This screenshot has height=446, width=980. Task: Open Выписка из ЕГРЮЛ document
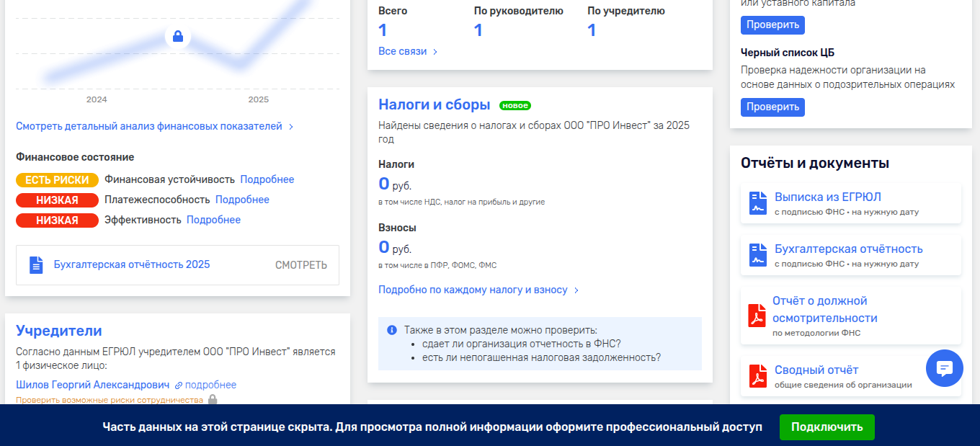(828, 197)
